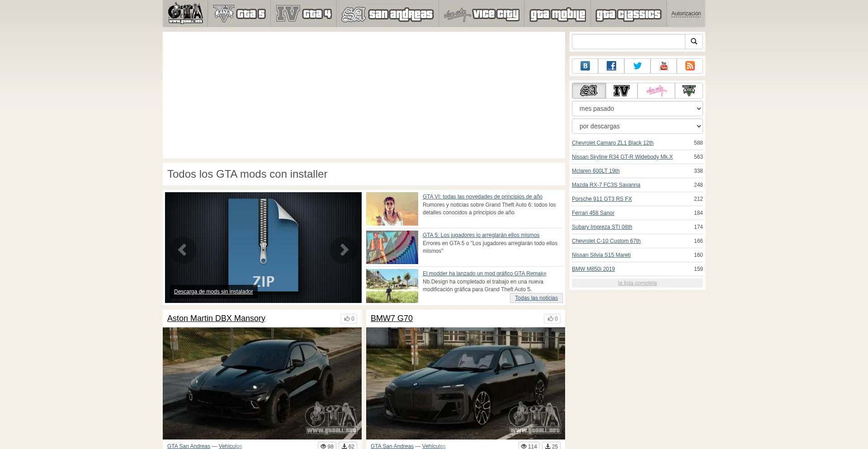Open the Facebook page icon
This screenshot has width=868, height=449.
click(x=611, y=66)
